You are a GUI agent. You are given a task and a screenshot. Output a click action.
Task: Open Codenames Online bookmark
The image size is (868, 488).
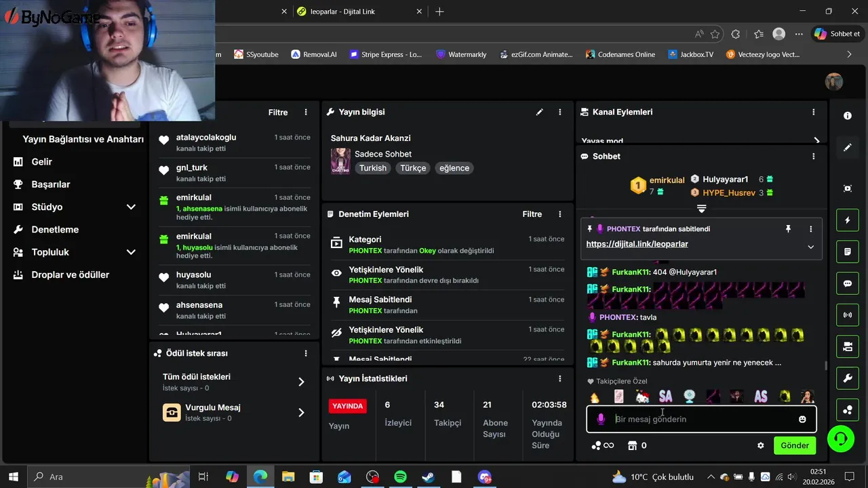click(620, 54)
